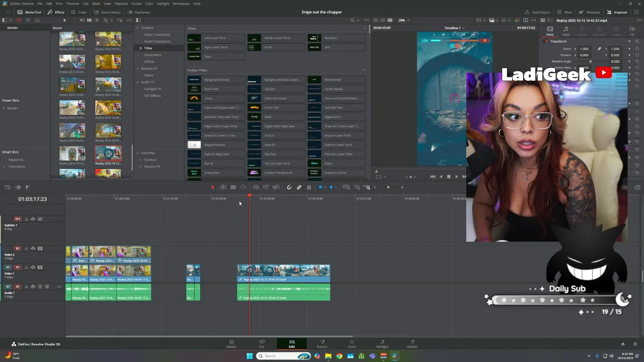Open viewer zoom 28% dropdown
This screenshot has width=644, height=362.
pos(403,20)
